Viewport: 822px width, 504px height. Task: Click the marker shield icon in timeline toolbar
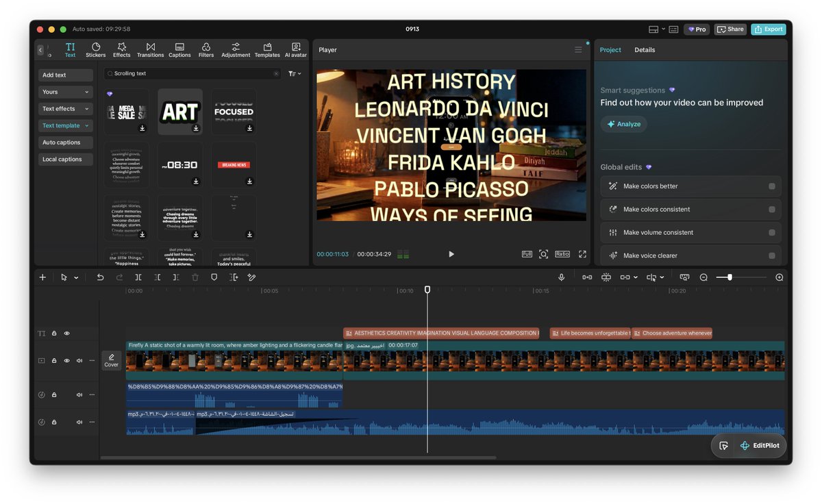point(214,277)
